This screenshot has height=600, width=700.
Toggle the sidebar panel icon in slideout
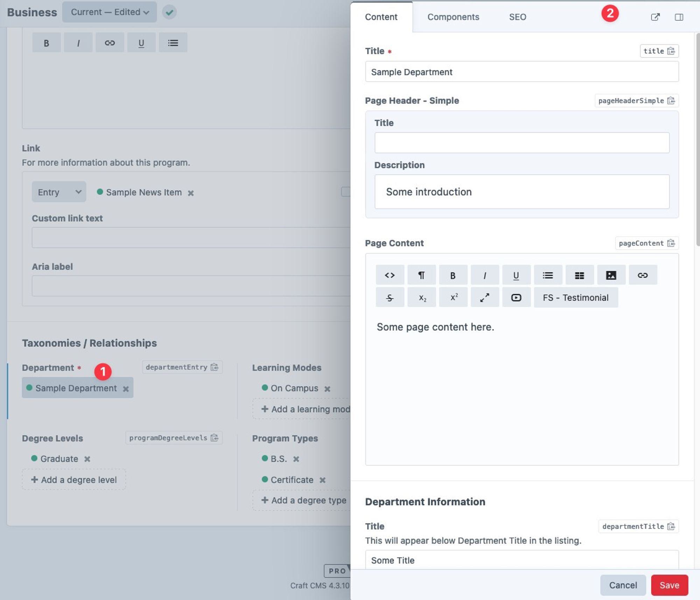click(x=679, y=17)
